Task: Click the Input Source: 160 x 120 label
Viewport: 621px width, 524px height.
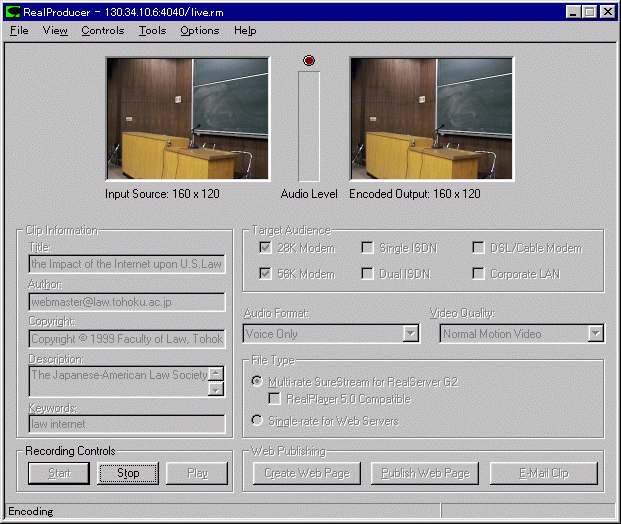Action: (162, 194)
